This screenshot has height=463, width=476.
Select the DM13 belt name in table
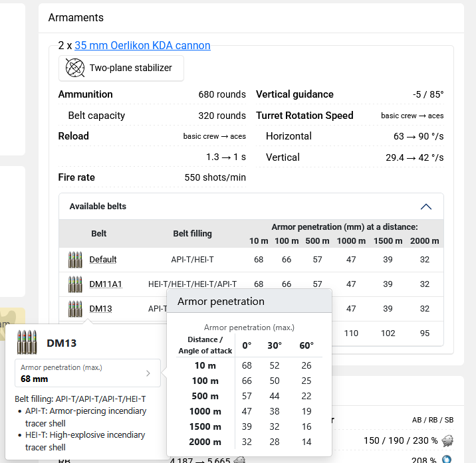[x=100, y=309]
